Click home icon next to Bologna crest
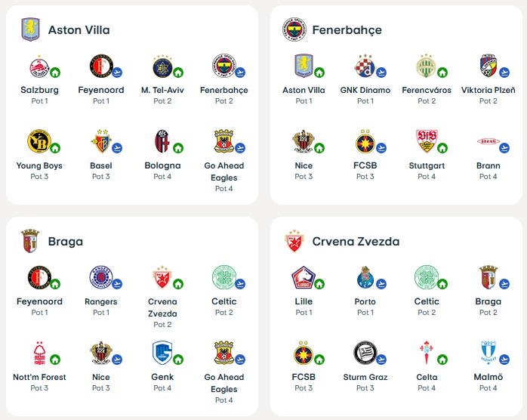This screenshot has width=527, height=420. point(178,148)
